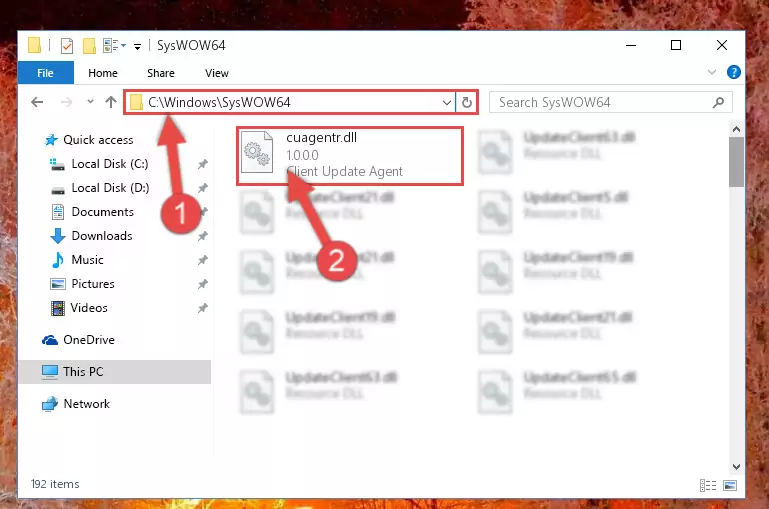
Task: Select the cuagentr.dll file
Action: point(350,155)
